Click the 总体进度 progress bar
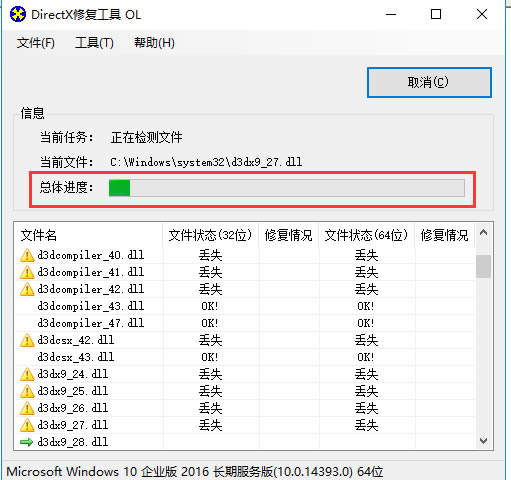Screen dimensions: 511x480 pyautogui.click(x=287, y=188)
